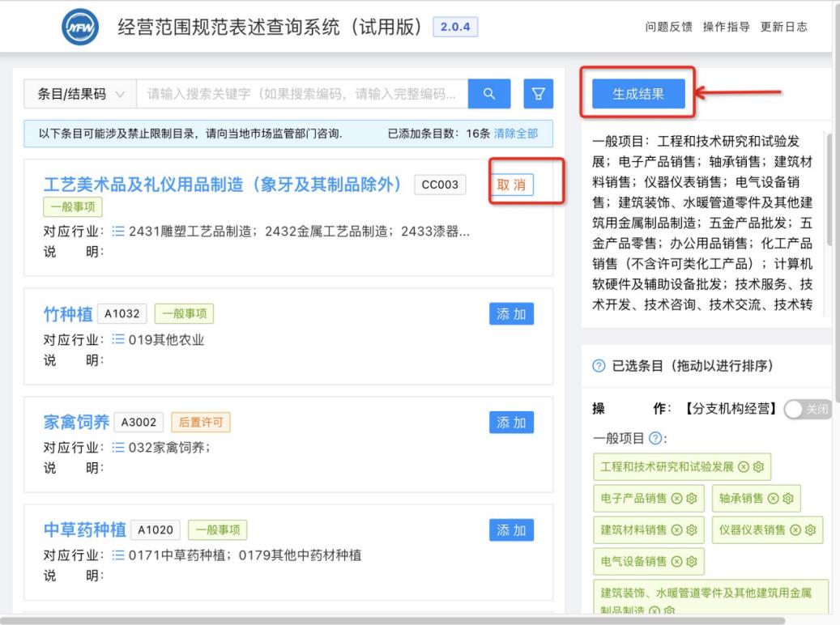The image size is (840, 625).
Task: Click gear icon on 建筑材料销售 tag
Action: point(691,529)
